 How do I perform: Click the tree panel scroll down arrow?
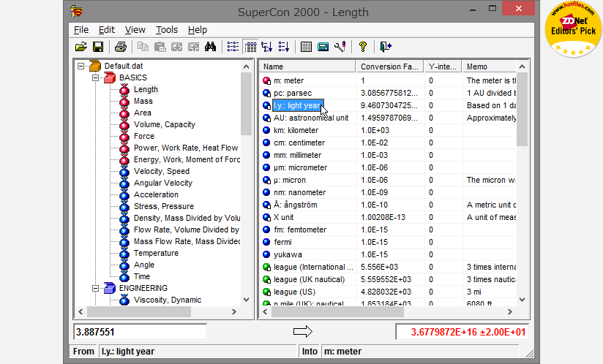[246, 300]
